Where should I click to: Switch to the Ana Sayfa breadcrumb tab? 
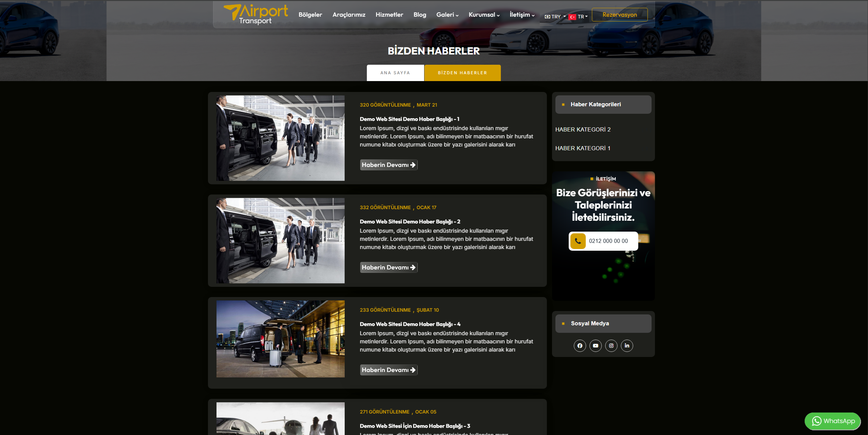pyautogui.click(x=395, y=73)
